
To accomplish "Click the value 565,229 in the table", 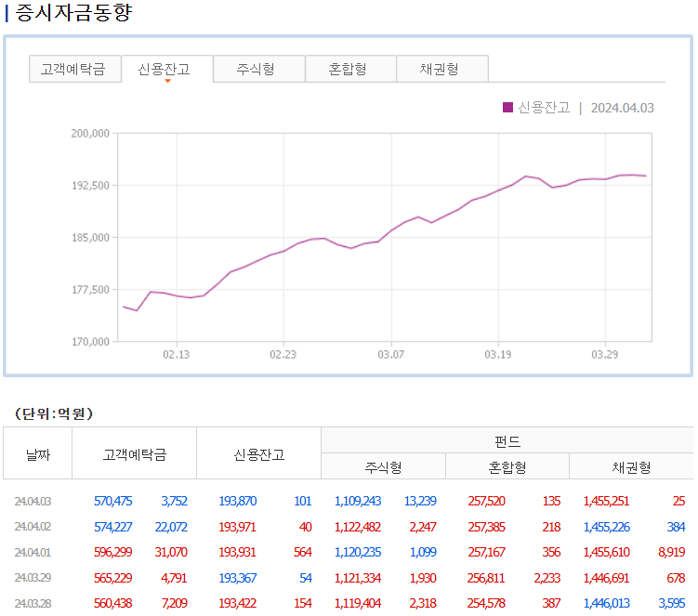I will tap(113, 578).
